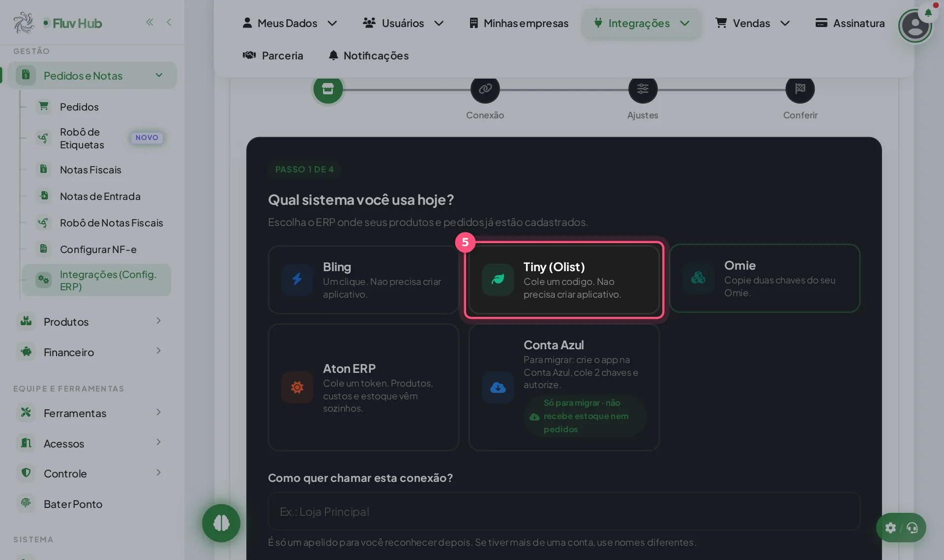Open Vendas dropdown menu
The width and height of the screenshot is (944, 560).
(x=752, y=23)
